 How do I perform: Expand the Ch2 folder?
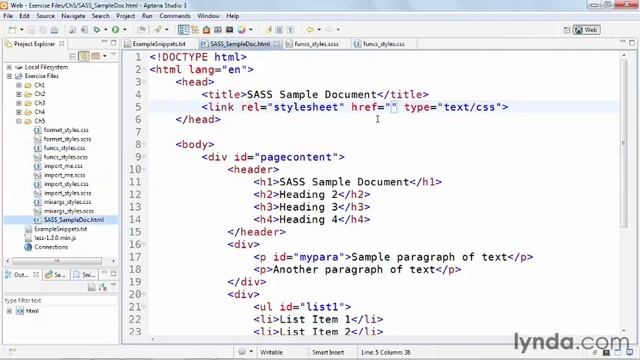(x=19, y=94)
